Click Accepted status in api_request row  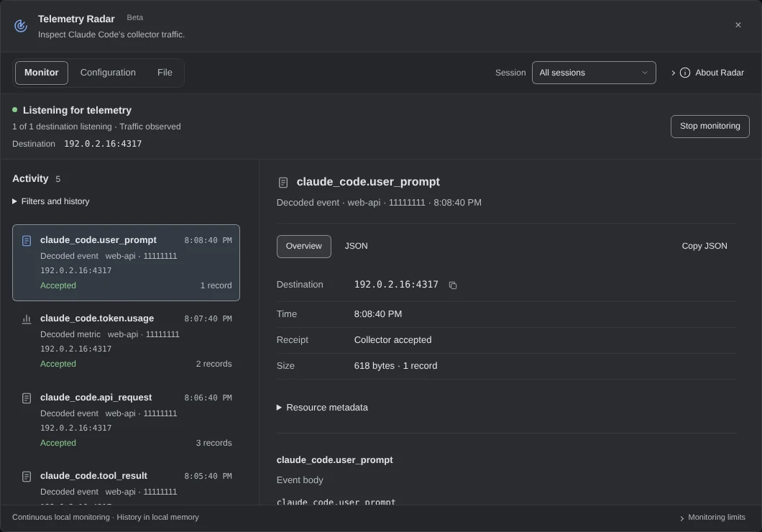pyautogui.click(x=58, y=443)
